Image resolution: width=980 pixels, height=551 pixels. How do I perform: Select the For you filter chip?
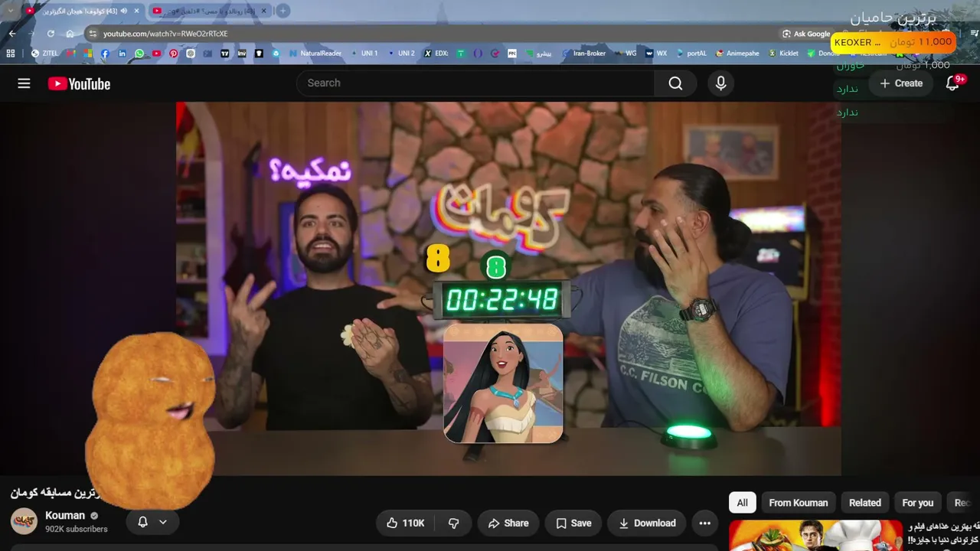pos(917,503)
